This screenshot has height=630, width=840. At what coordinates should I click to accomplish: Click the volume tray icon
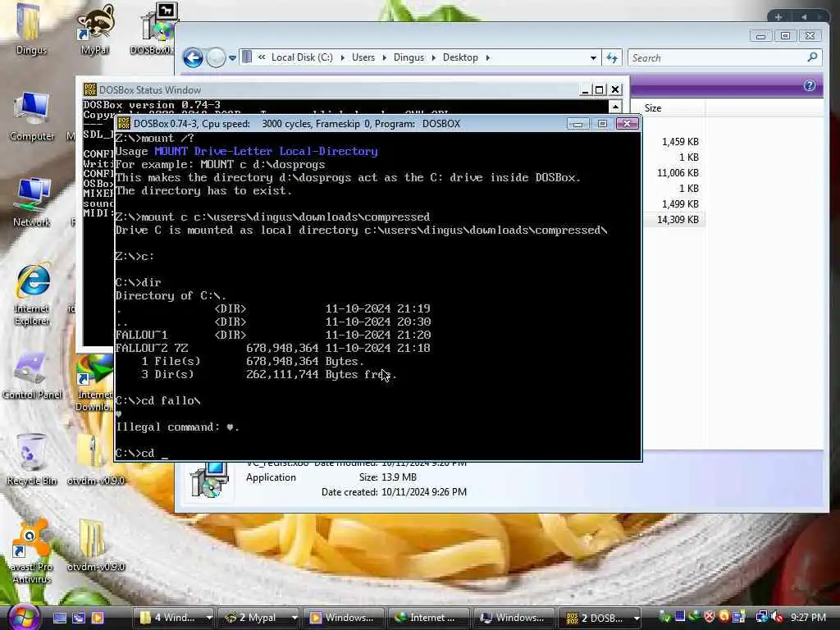pyautogui.click(x=778, y=617)
